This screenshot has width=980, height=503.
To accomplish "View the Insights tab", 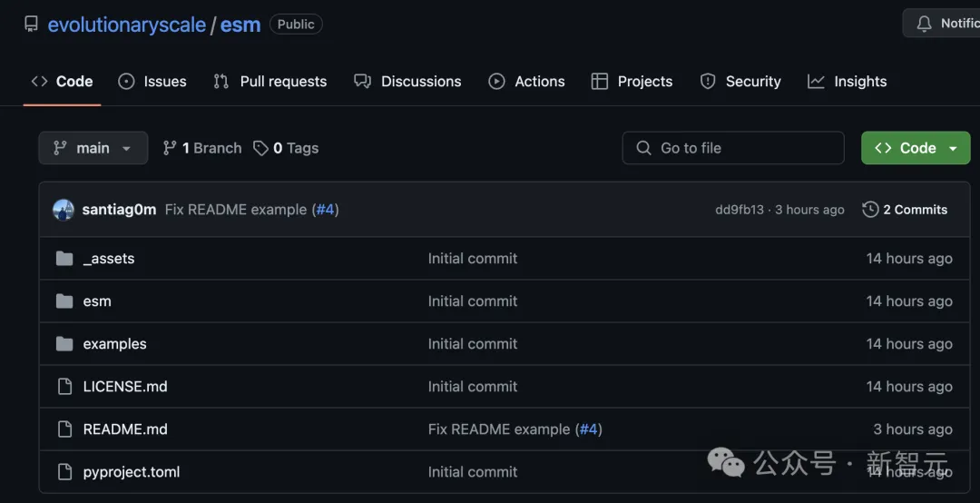I will [847, 82].
